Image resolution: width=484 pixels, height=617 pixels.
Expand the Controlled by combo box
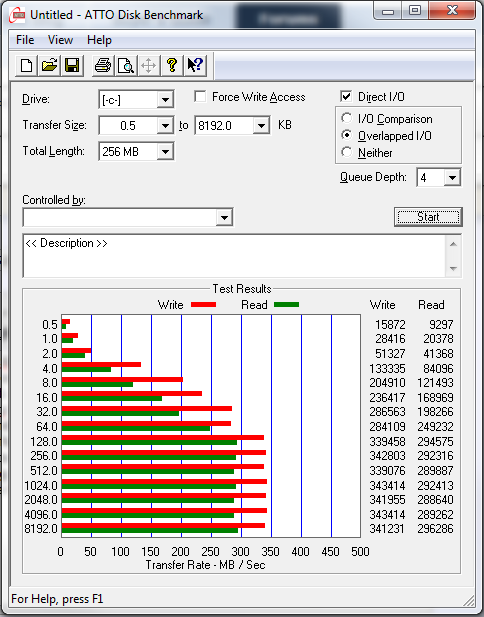224,217
